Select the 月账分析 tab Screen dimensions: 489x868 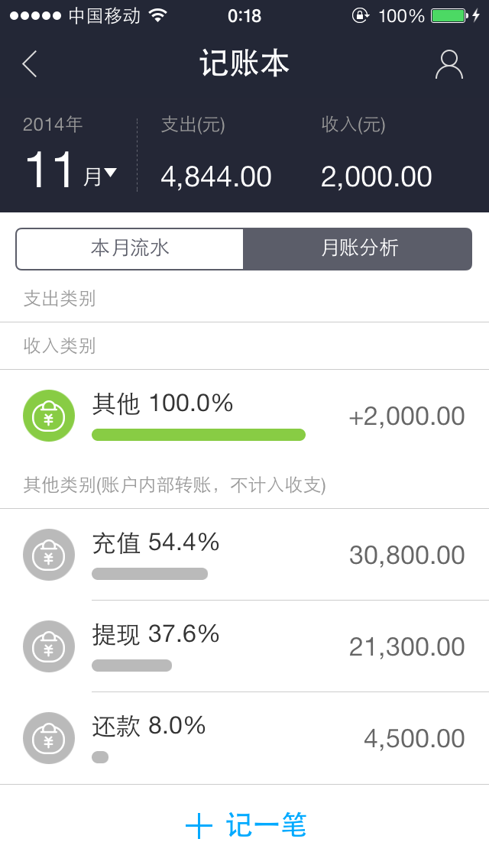[359, 248]
